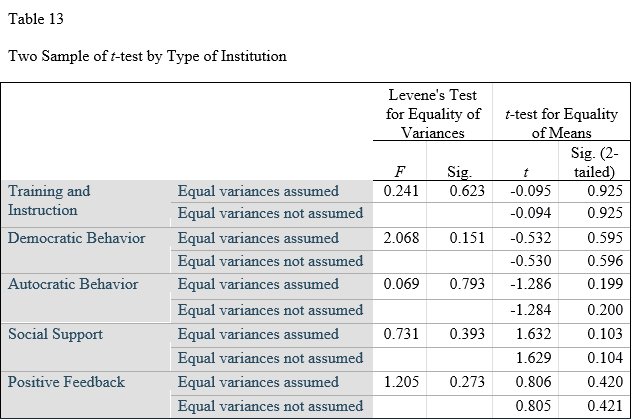Image resolution: width=631 pixels, height=420 pixels.
Task: Click the 2-tailed value 0.596
Action: pyautogui.click(x=605, y=261)
